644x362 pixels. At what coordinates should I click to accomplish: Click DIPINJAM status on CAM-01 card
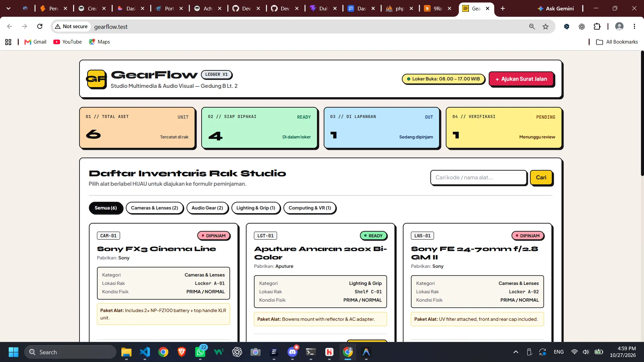(x=213, y=236)
